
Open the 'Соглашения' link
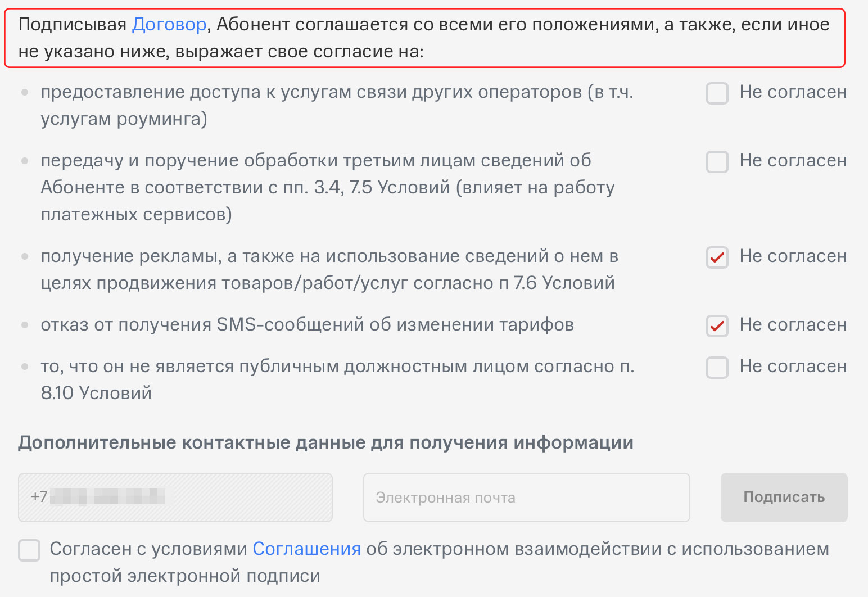[x=306, y=549]
